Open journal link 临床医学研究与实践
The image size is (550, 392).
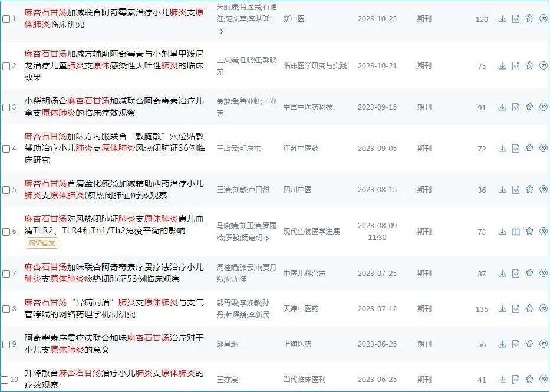pos(315,66)
